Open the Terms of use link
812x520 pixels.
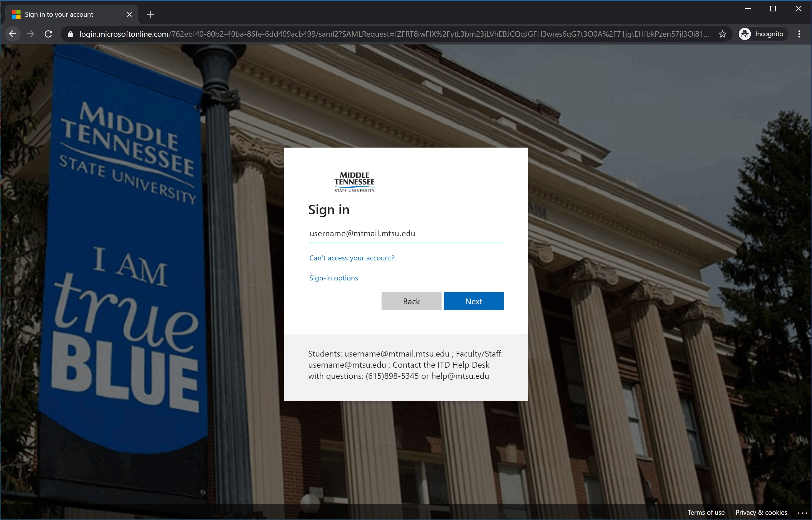[x=706, y=512]
